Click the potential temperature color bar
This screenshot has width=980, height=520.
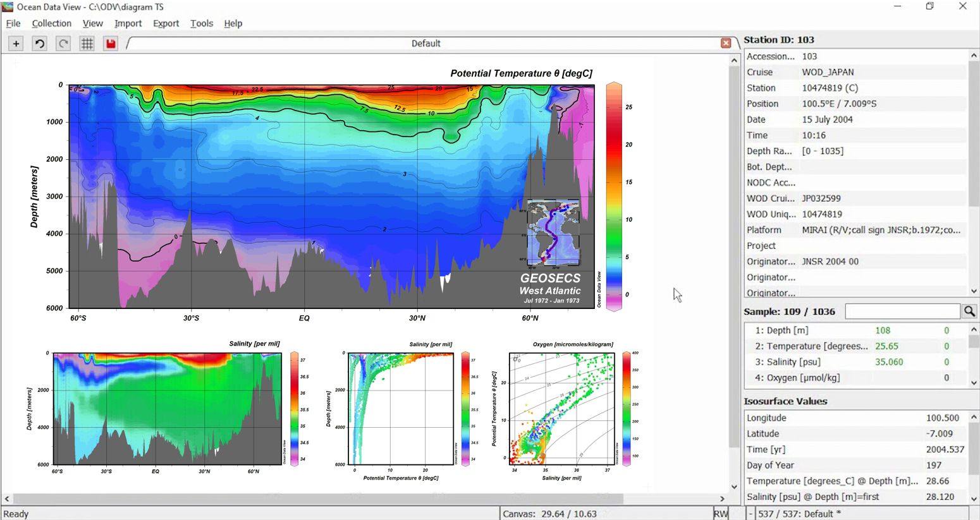click(614, 196)
